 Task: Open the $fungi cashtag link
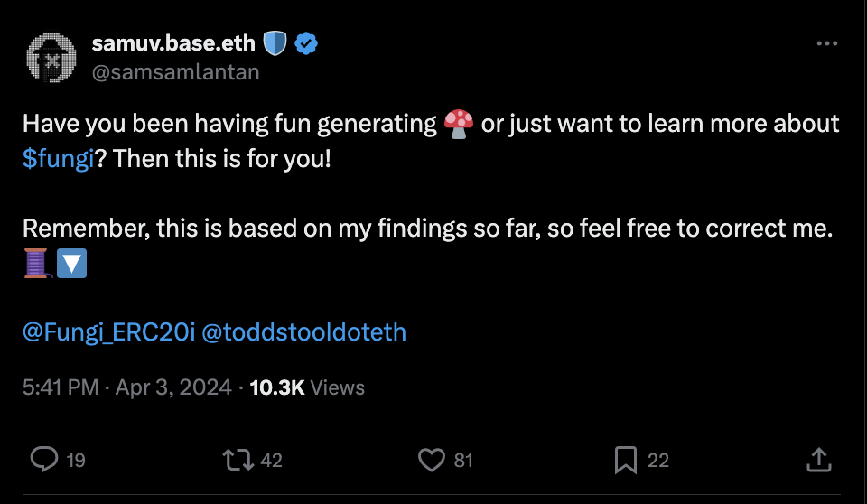click(x=59, y=161)
